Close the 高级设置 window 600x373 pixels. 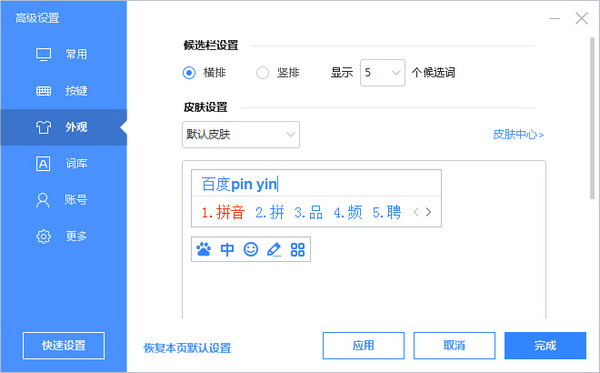point(582,18)
